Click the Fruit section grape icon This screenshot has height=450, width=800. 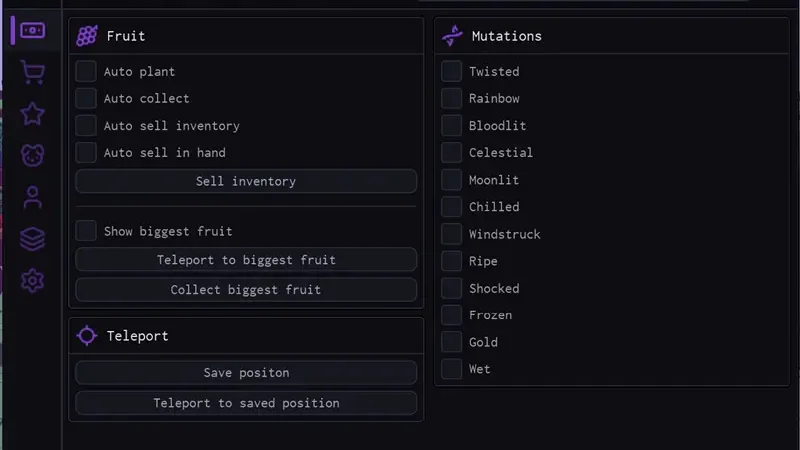(x=87, y=36)
